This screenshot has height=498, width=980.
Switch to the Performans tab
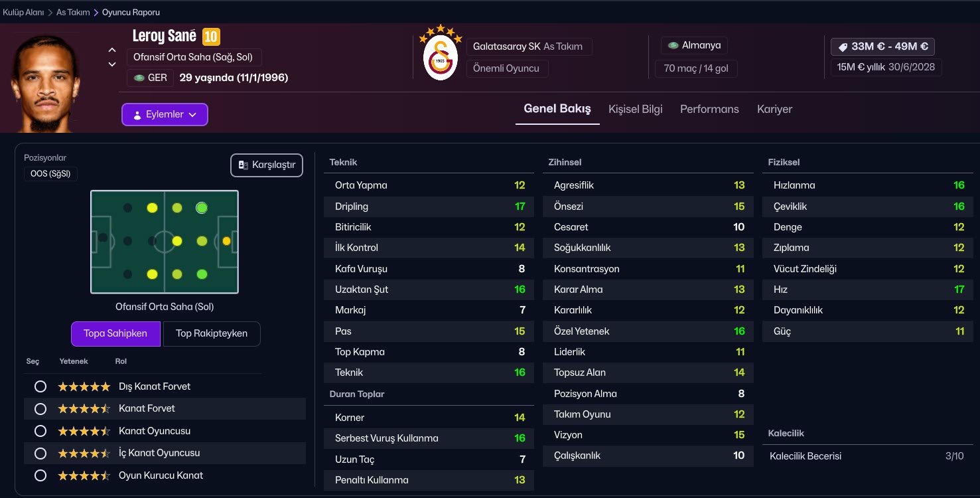[x=709, y=110]
